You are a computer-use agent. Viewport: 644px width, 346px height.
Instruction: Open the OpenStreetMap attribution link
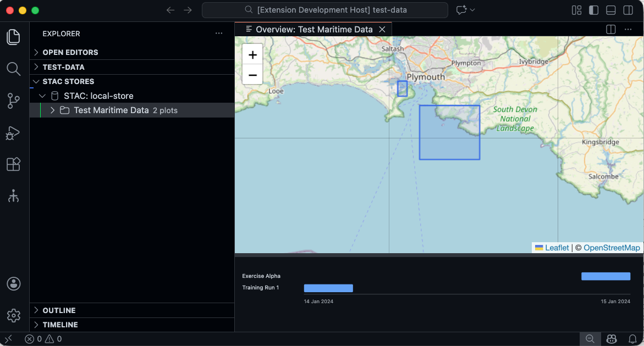(x=612, y=248)
